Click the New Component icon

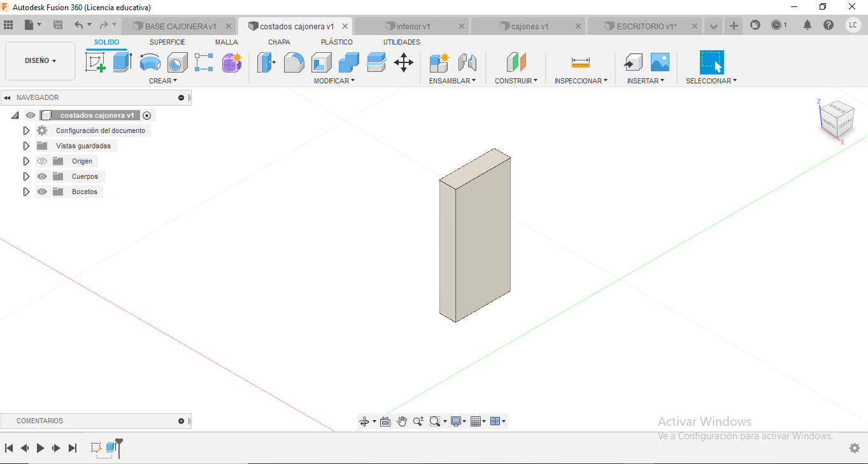pyautogui.click(x=439, y=62)
